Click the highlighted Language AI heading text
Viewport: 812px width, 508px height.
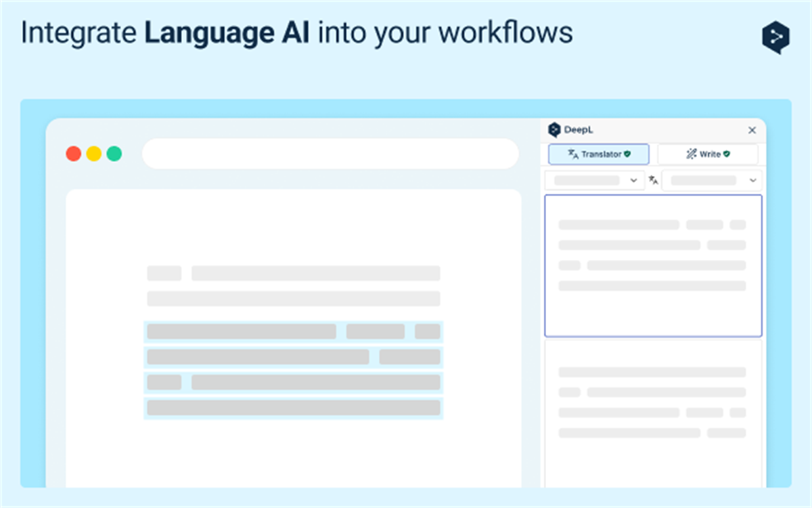(x=228, y=32)
